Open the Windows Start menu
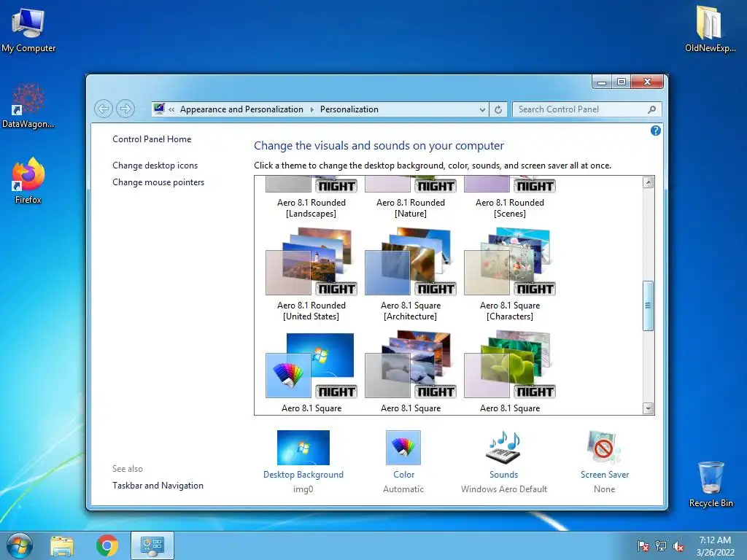Image resolution: width=747 pixels, height=560 pixels. [19, 545]
